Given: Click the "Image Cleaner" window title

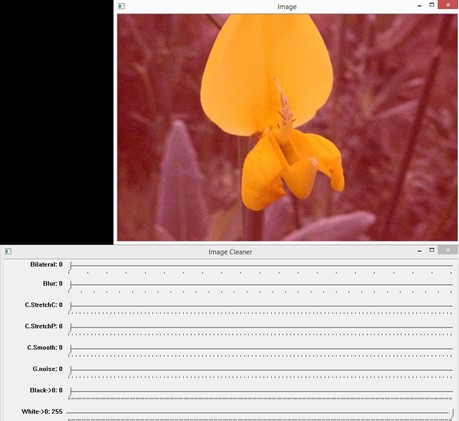Looking at the screenshot, I should coord(230,252).
